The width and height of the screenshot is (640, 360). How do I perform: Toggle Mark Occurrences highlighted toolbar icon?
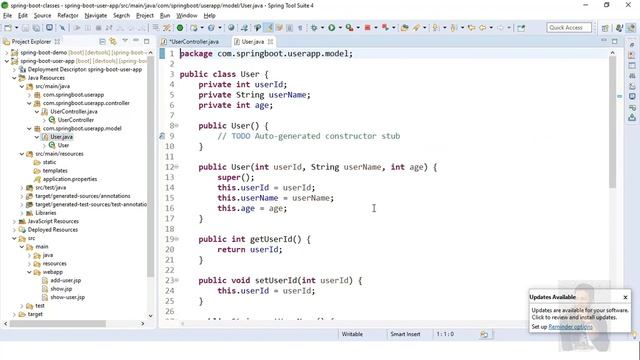(x=269, y=28)
